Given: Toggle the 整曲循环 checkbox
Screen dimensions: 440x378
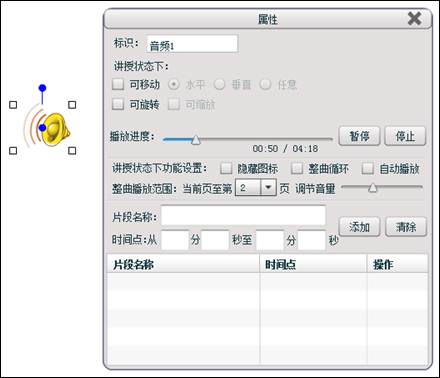Looking at the screenshot, I should [297, 168].
